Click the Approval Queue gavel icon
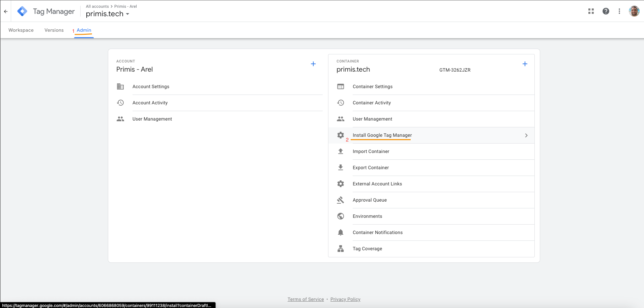The image size is (644, 308). (x=341, y=200)
